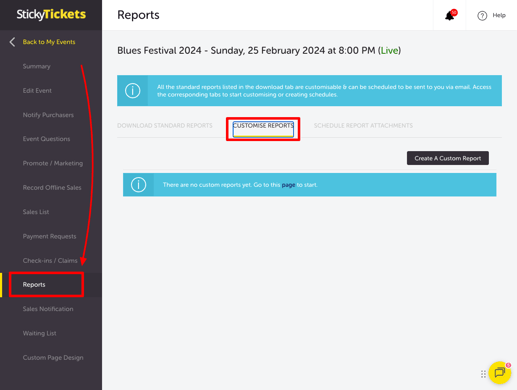
Task: Click the Create A Custom Report button
Action: 448,158
